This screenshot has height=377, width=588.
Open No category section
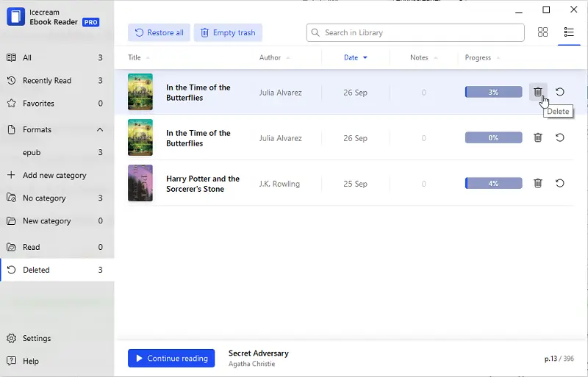coord(57,198)
